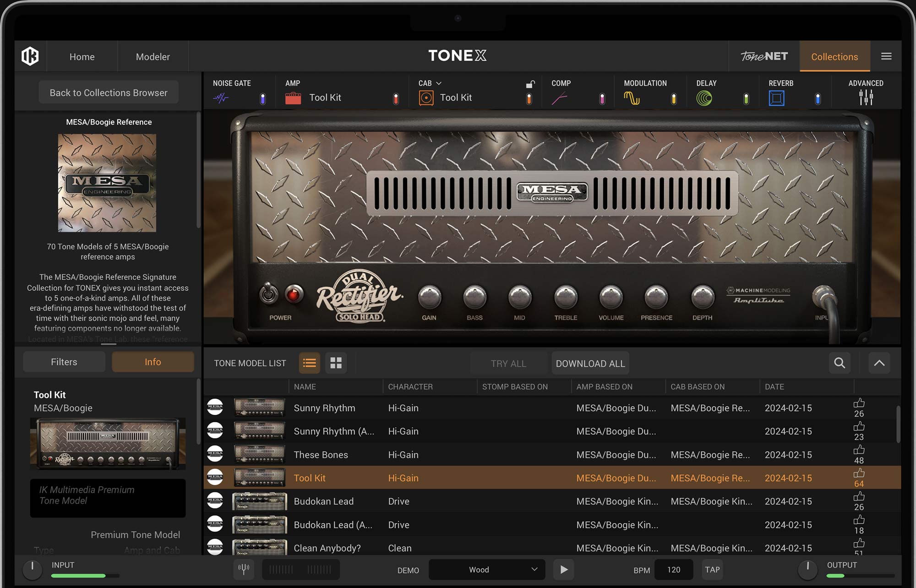Click the Download All button
Screen dimensions: 916x588
[x=590, y=363]
